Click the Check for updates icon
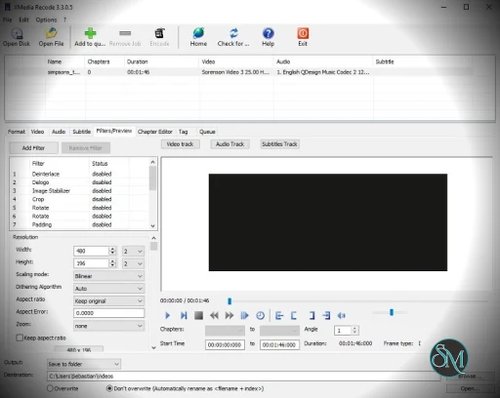 pos(233,37)
